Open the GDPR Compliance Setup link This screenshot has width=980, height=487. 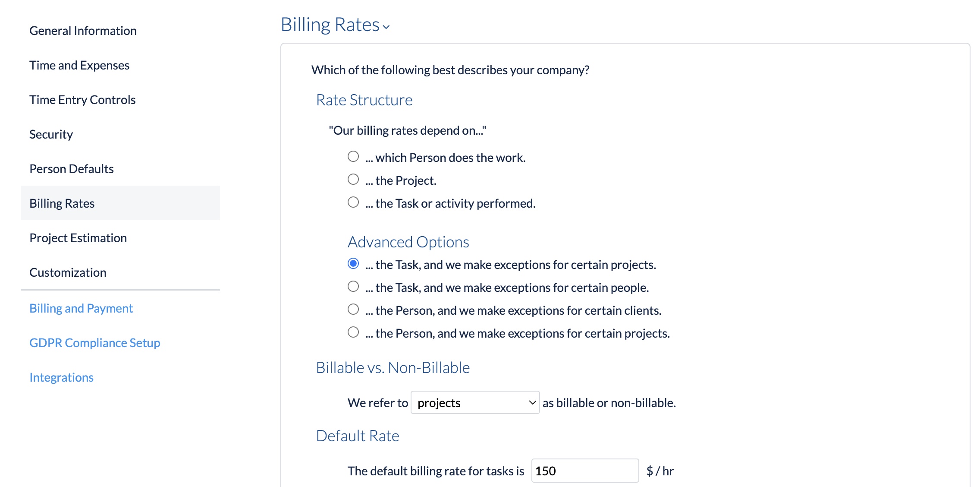click(95, 343)
